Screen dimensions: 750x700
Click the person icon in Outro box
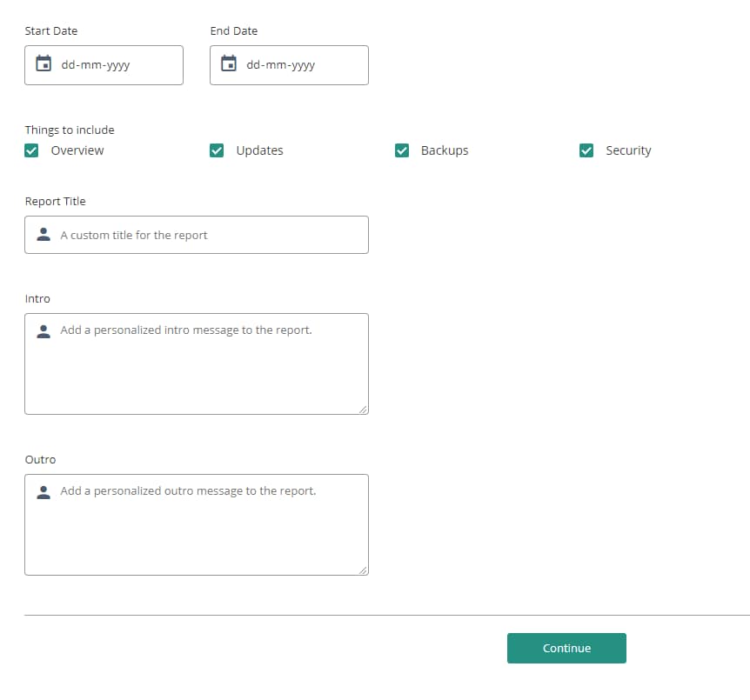tap(44, 492)
